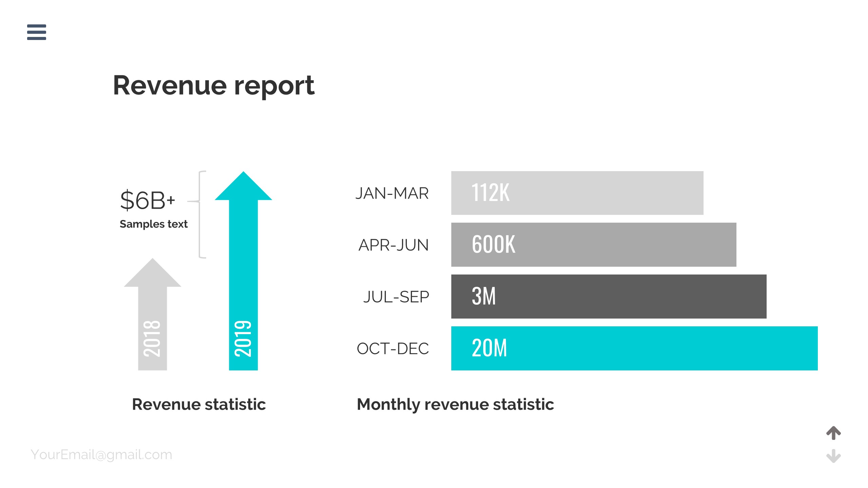Select the light gray 112K bar
The height and width of the screenshot is (488, 868).
point(577,193)
